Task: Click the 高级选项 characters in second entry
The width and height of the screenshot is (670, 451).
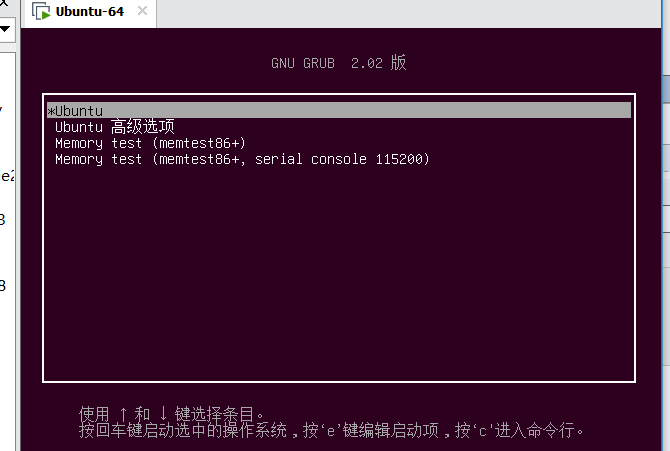Action: (143, 126)
